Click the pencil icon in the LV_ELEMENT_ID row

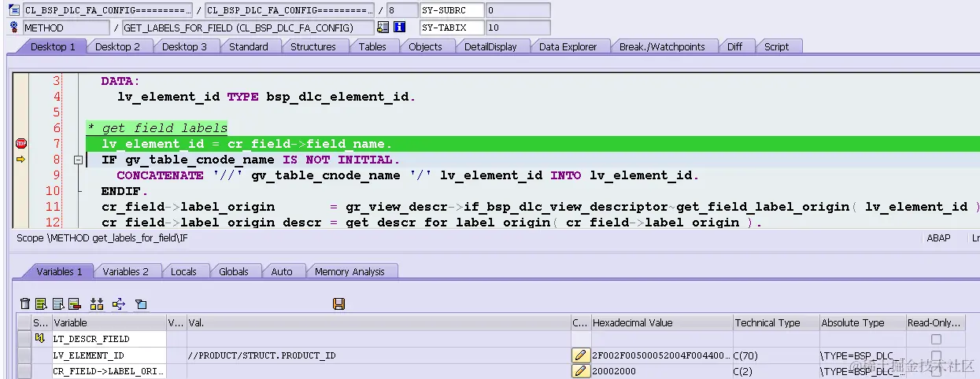point(581,355)
